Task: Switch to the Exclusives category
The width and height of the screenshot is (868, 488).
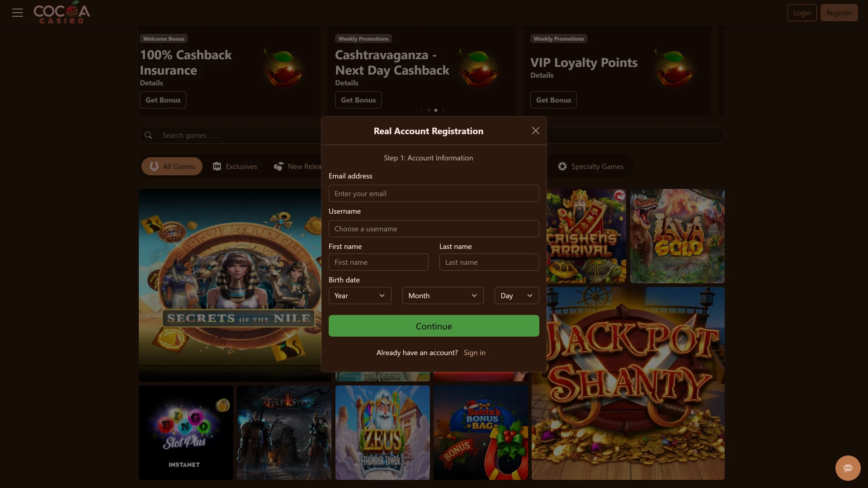Action: tap(235, 166)
